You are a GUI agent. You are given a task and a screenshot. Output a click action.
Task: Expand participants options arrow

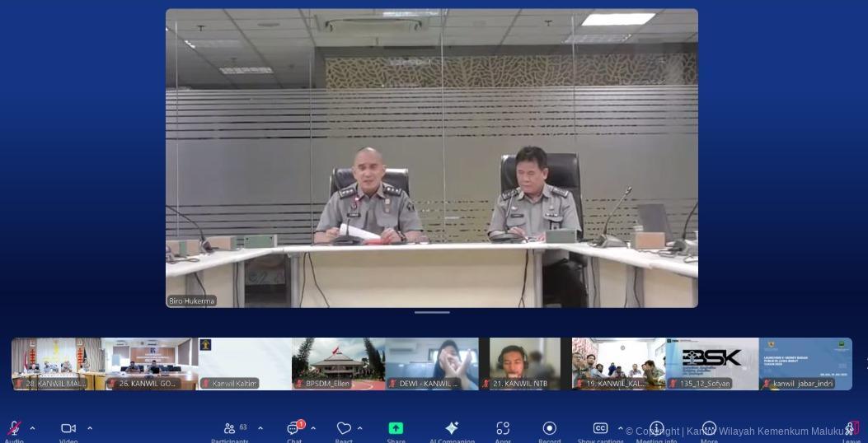(x=260, y=428)
